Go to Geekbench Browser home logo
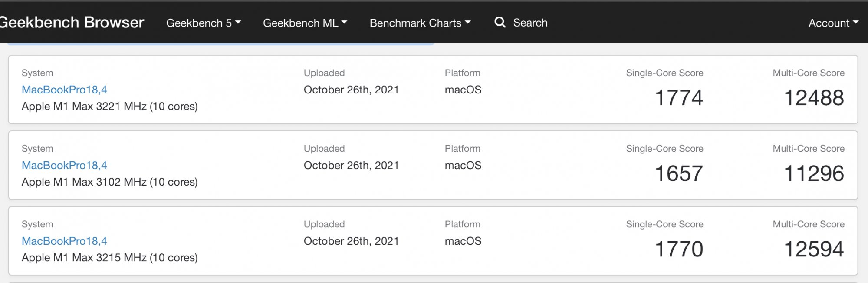Screen dimensions: 868x283 click(72, 22)
